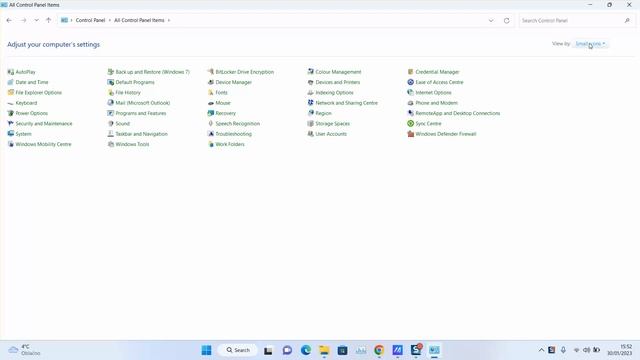Click the Recovery icon
640x360 pixels.
[x=211, y=113]
